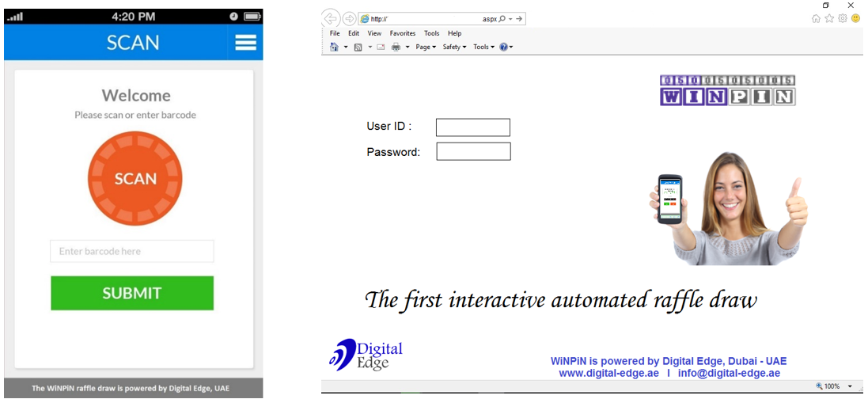
Task: Click the top-right Home icon
Action: point(816,18)
